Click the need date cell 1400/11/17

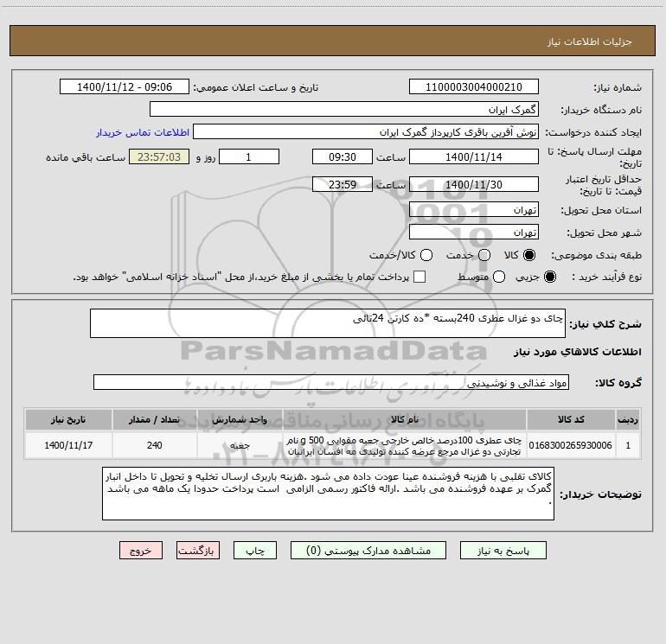[68, 445]
